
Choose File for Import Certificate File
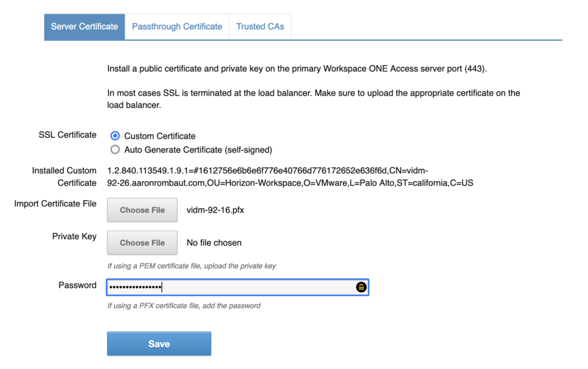[x=142, y=210]
